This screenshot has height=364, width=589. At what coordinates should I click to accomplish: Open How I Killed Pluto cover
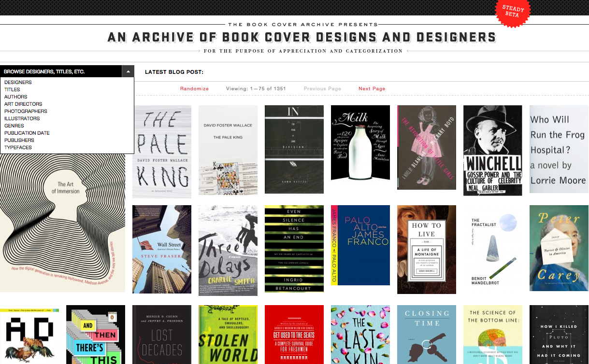(559, 335)
